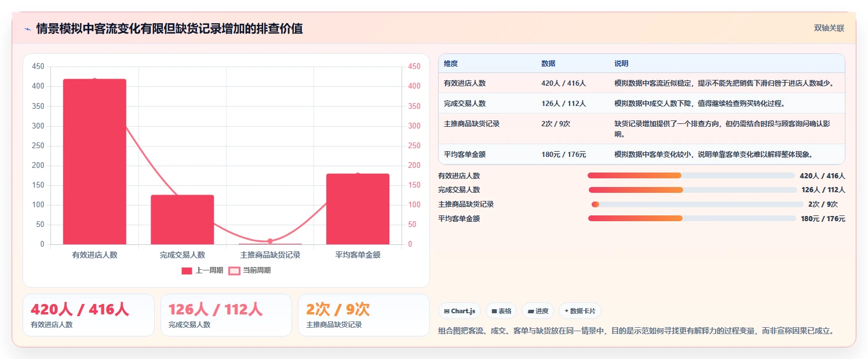
Task: Select the 表格 tag chip
Action: pos(501,311)
